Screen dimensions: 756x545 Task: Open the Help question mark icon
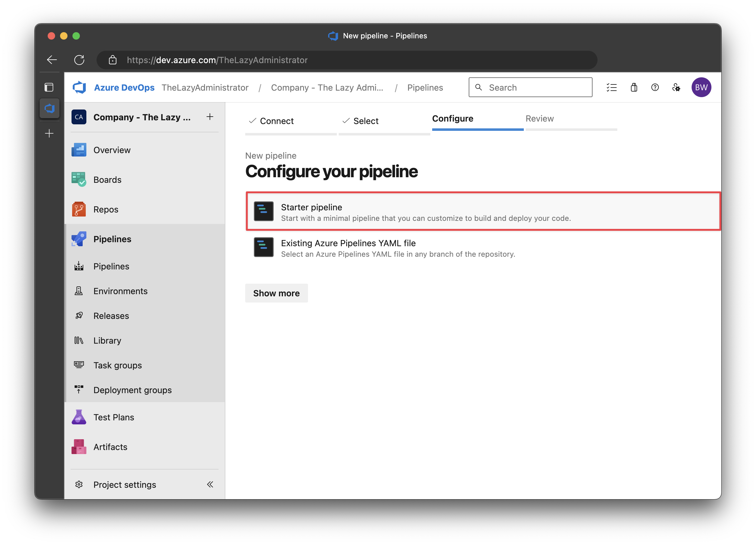[x=655, y=87]
